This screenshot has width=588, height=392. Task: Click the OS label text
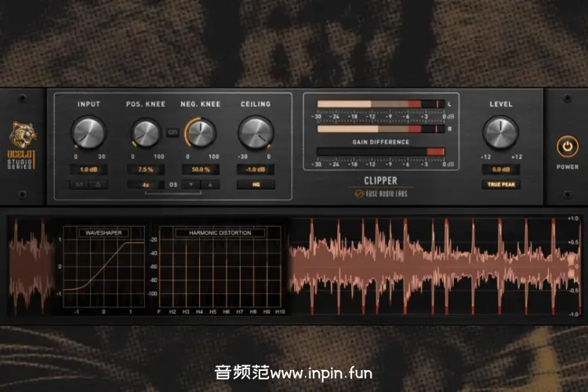173,184
